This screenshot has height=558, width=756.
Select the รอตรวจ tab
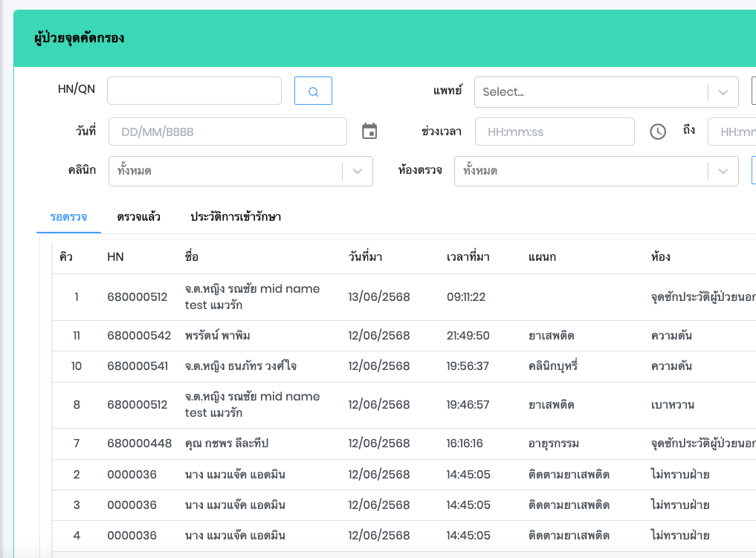click(x=68, y=217)
